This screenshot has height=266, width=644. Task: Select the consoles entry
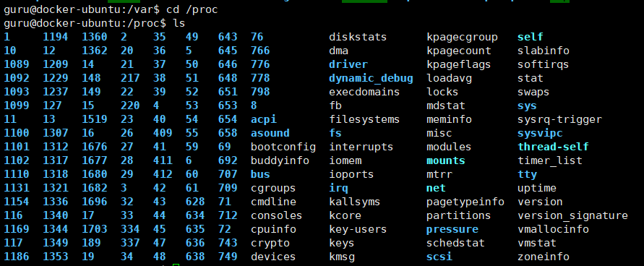[276, 216]
